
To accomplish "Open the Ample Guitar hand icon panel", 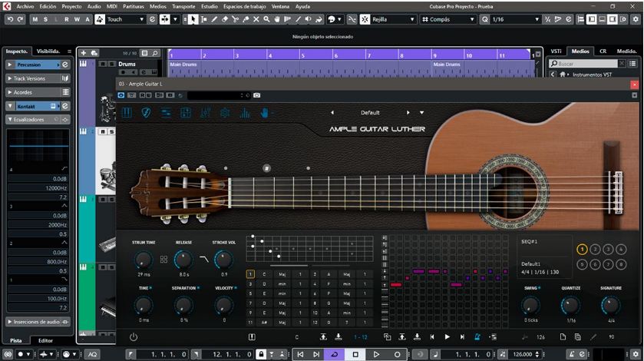I will click(265, 113).
